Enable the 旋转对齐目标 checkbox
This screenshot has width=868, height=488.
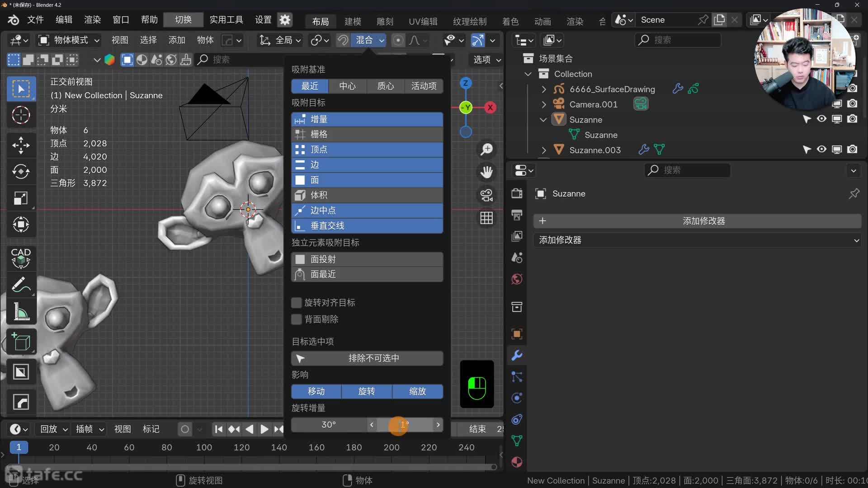point(297,302)
